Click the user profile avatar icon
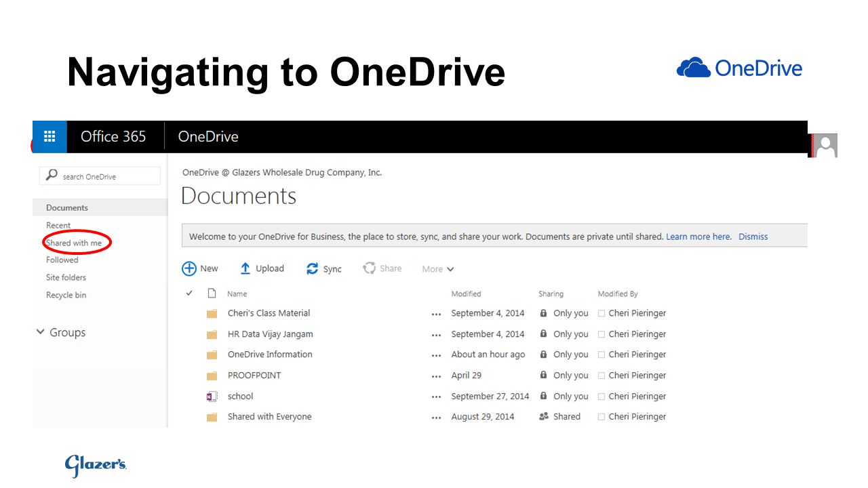 tap(825, 146)
